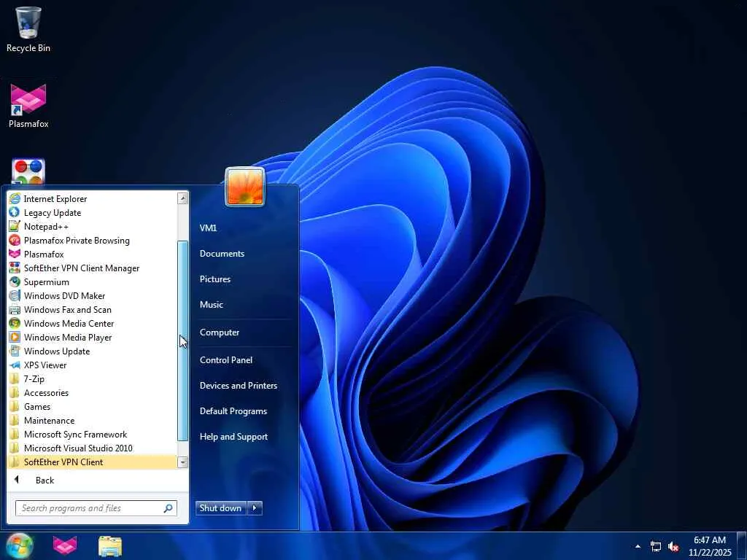Open Documents from Start menu
This screenshot has width=747, height=560.
(x=222, y=254)
